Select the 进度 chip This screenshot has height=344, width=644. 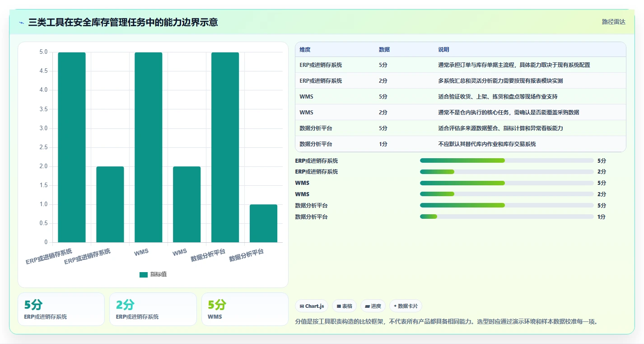tap(373, 306)
